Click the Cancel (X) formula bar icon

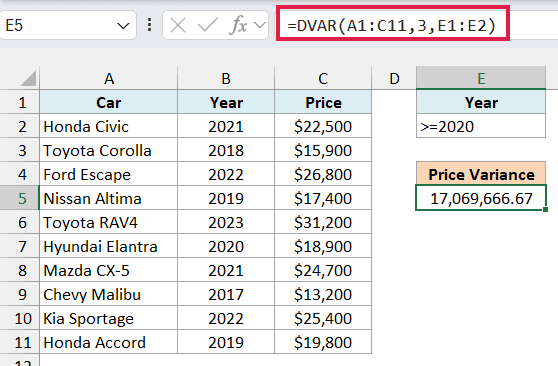178,25
